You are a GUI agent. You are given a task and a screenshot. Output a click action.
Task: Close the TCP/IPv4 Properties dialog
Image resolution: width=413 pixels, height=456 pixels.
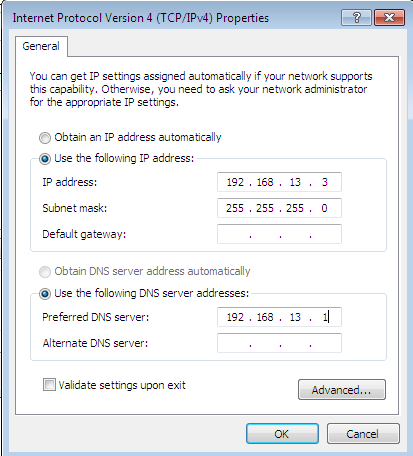point(389,17)
